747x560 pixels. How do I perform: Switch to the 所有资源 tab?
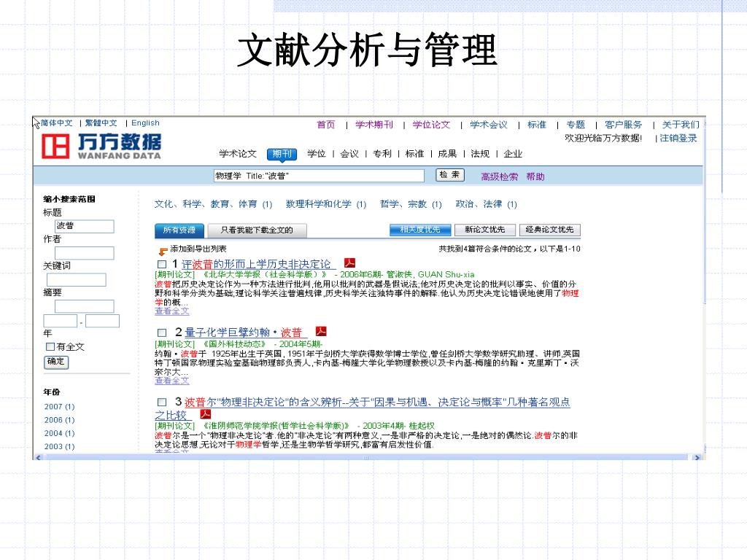(179, 230)
